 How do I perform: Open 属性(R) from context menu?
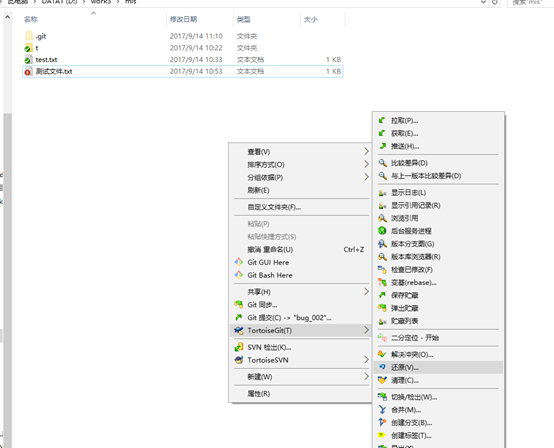pos(300,394)
